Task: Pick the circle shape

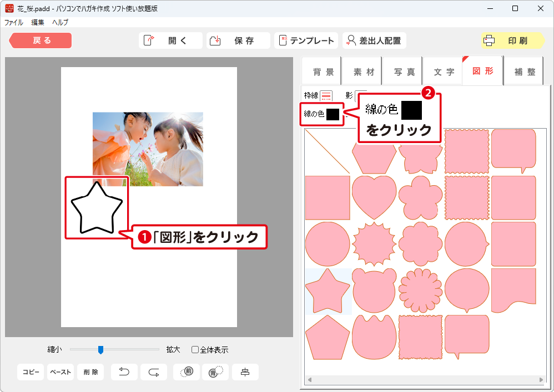Action: click(328, 244)
